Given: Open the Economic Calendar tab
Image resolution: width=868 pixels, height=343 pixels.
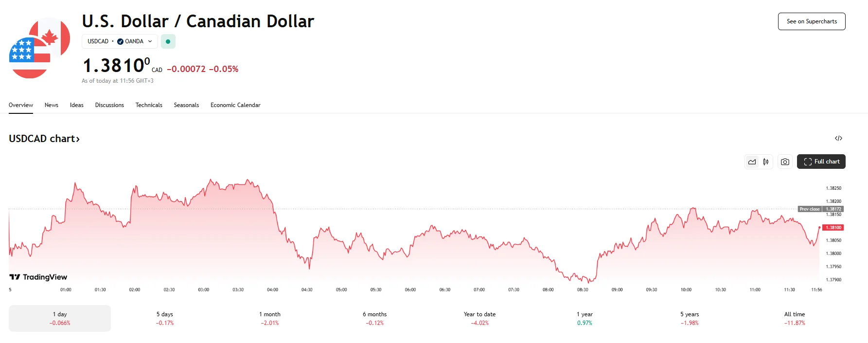Looking at the screenshot, I should [235, 105].
